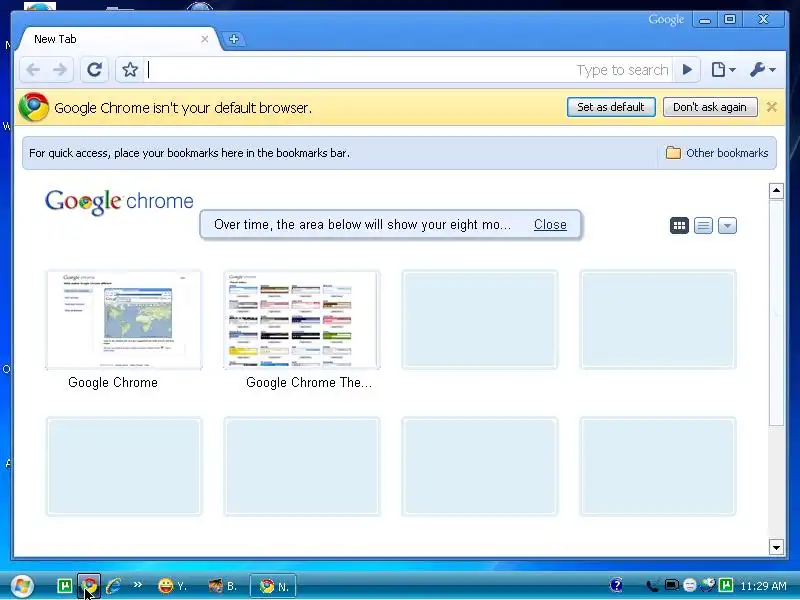The height and width of the screenshot is (600, 800).
Task: Expand quick launch overflow chevron
Action: pos(137,585)
